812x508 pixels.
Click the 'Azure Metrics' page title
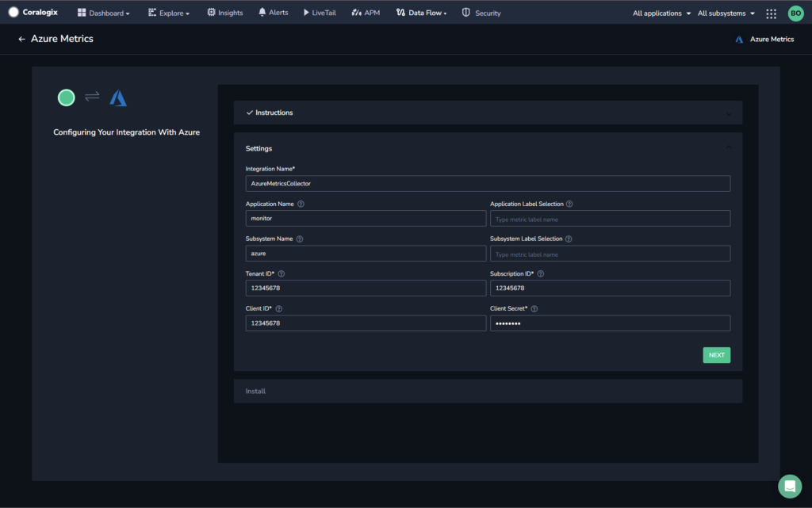pos(62,39)
